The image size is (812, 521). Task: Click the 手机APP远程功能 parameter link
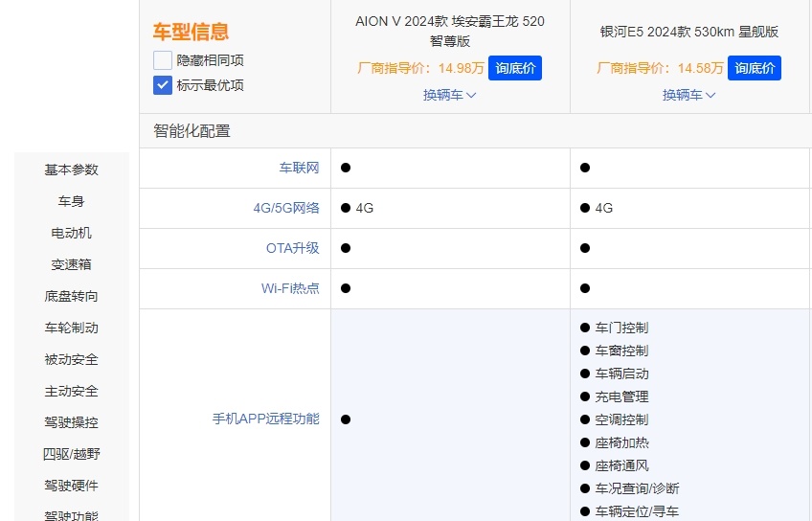(265, 419)
